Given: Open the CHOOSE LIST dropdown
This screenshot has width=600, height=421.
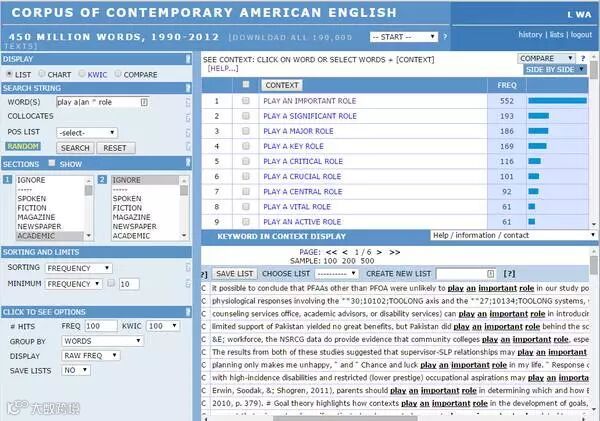Looking at the screenshot, I should click(x=337, y=274).
